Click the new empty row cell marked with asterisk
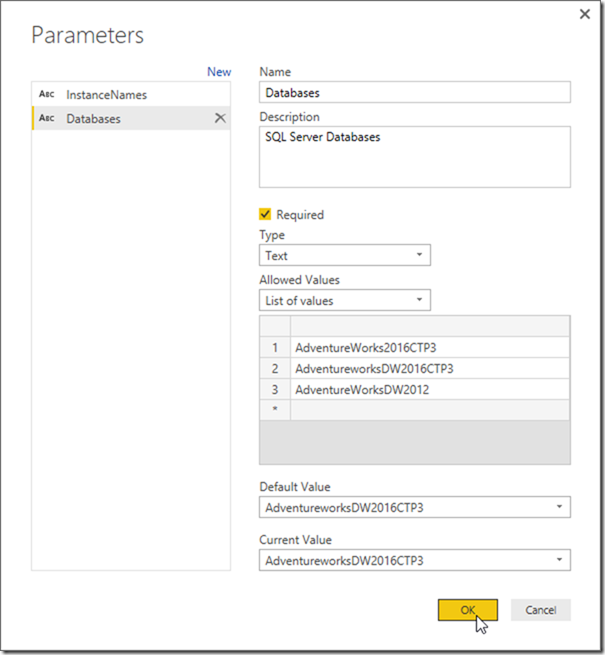Viewport: 605px width, 655px height. coord(430,410)
